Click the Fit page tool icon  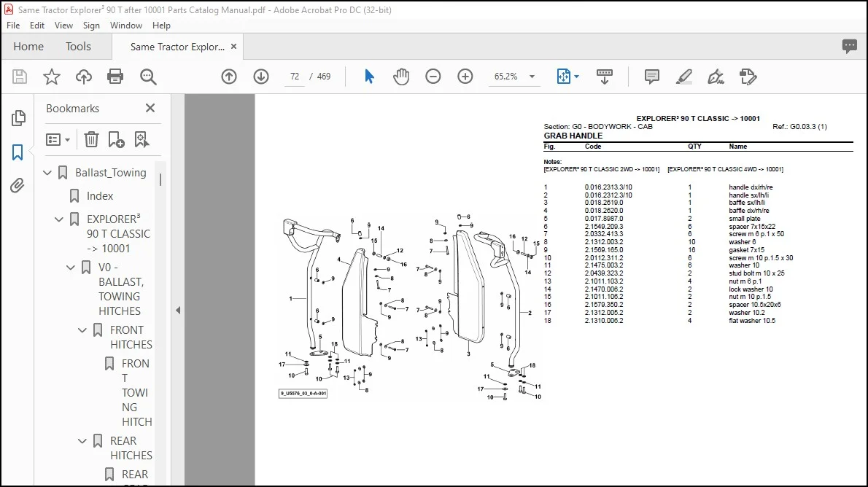coord(564,77)
